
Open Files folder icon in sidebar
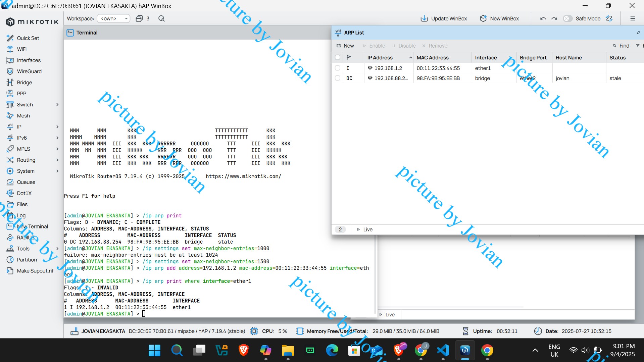(10, 204)
